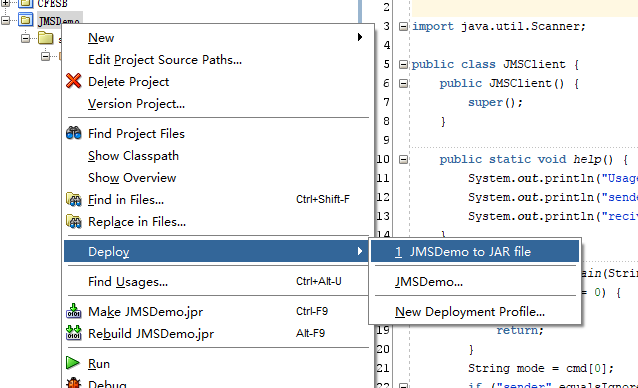
Task: Select the JMSDemo project tree label
Action: coord(59,20)
